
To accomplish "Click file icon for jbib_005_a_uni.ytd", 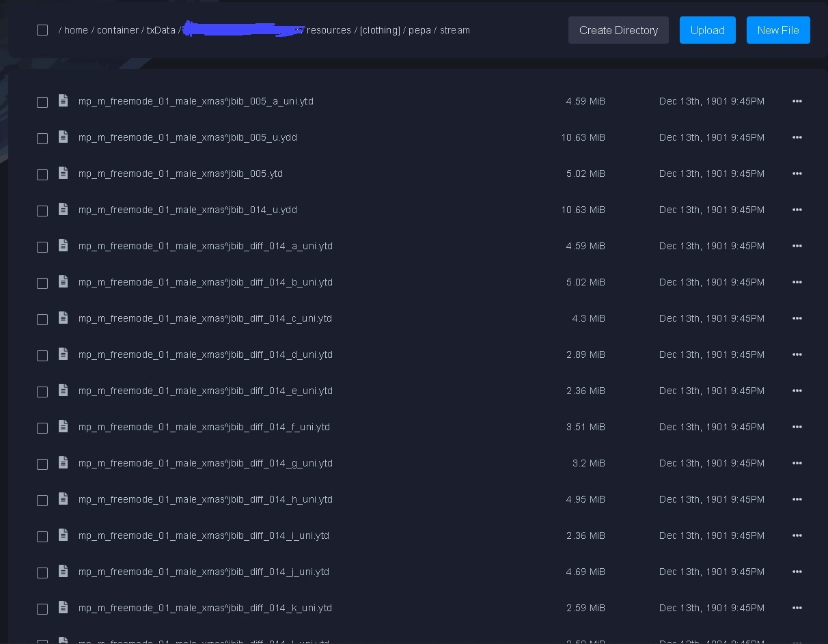I will click(64, 101).
